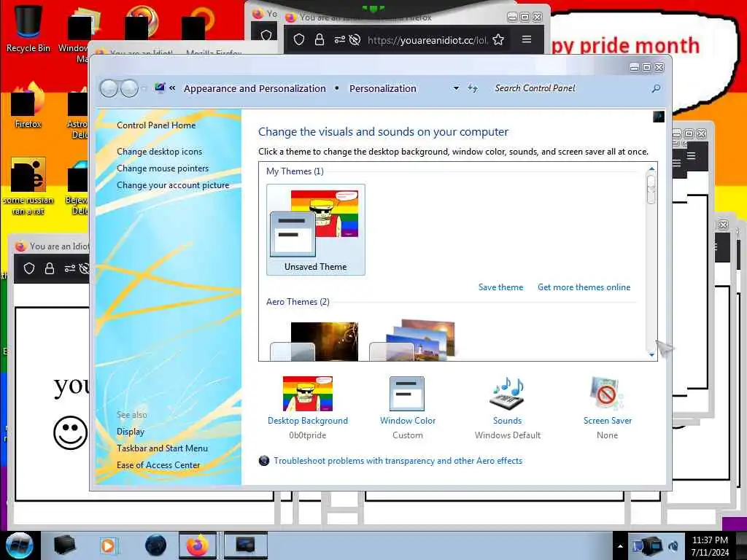The image size is (747, 560).
Task: Click Desktop Background text link
Action: (308, 421)
